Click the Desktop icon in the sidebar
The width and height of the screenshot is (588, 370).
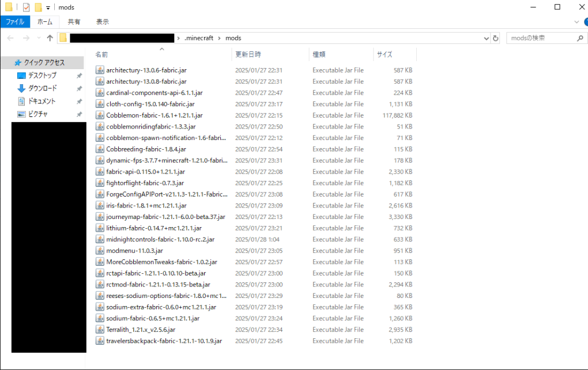click(x=21, y=75)
